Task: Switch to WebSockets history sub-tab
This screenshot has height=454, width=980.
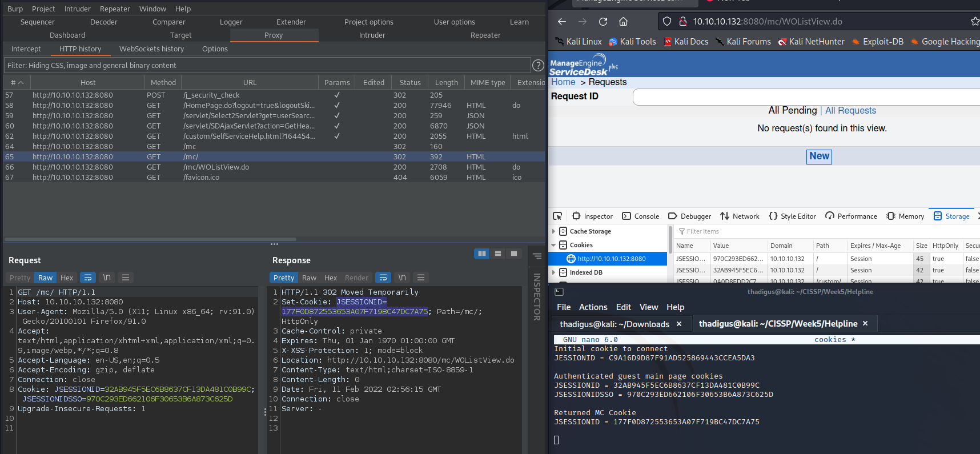Action: click(x=151, y=49)
